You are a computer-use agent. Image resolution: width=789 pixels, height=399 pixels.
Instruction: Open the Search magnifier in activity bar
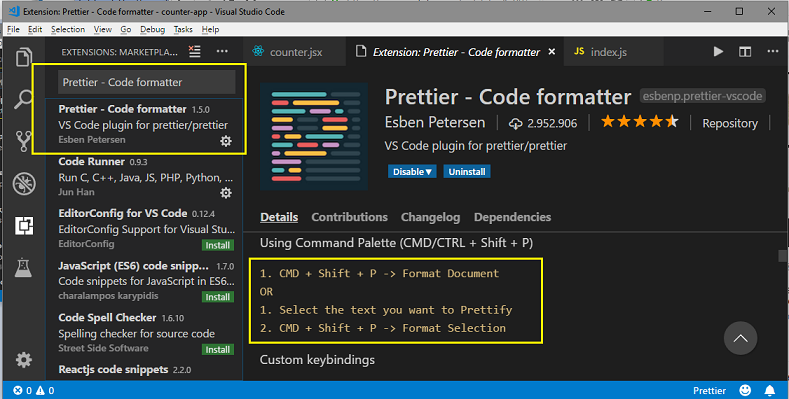tap(24, 99)
